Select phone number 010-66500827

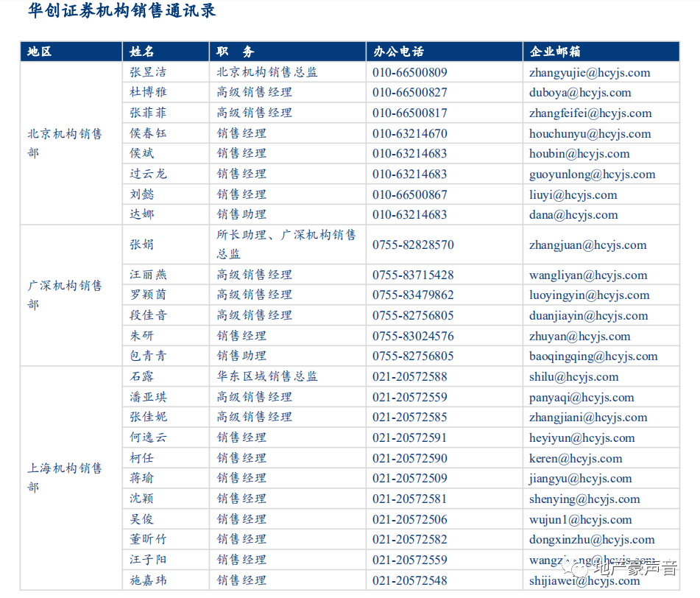click(x=410, y=93)
